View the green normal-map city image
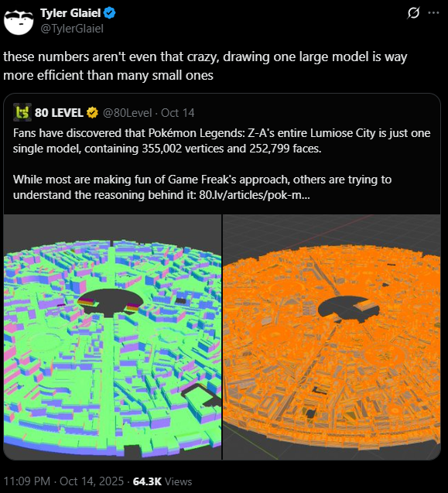The image size is (448, 493). pyautogui.click(x=112, y=337)
